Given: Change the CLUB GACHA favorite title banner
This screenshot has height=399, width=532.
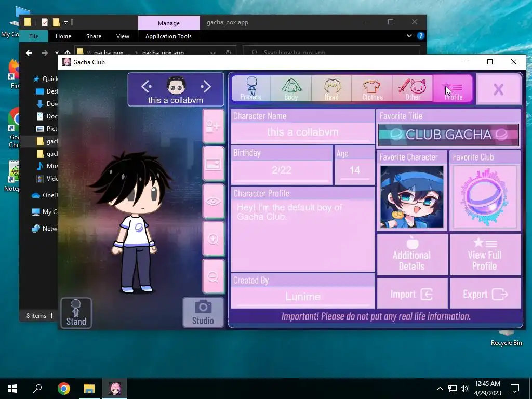Looking at the screenshot, I should click(448, 135).
